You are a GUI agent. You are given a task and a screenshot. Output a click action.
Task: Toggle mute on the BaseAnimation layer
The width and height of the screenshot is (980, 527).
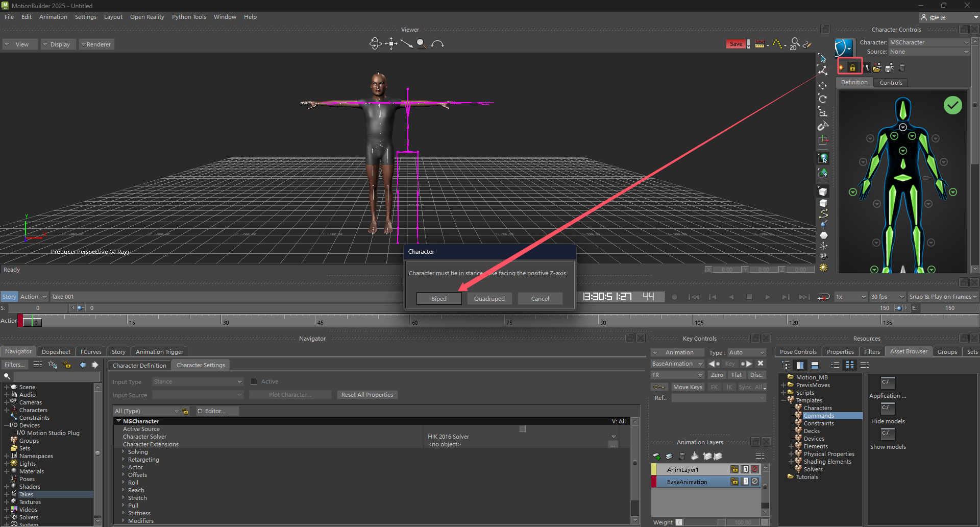[x=755, y=482]
